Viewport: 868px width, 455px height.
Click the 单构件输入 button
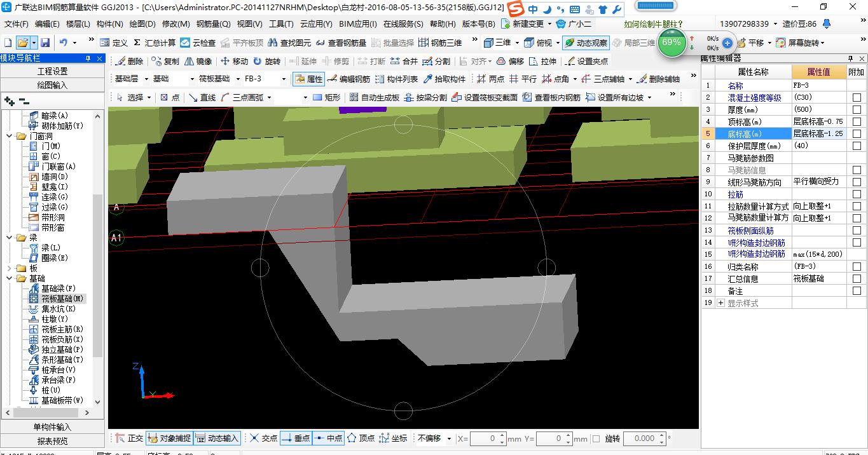pos(53,427)
